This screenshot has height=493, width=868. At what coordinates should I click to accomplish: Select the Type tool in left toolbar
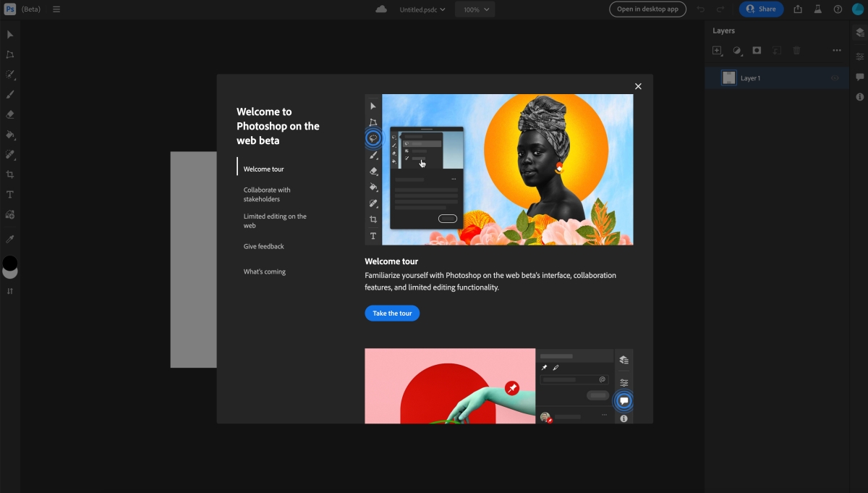pos(10,195)
